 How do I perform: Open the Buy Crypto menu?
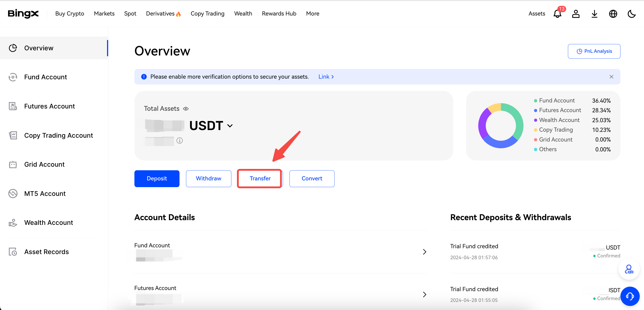pyautogui.click(x=70, y=13)
